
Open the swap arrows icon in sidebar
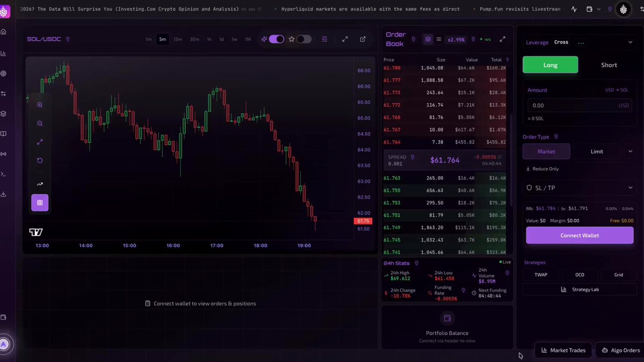(3, 94)
